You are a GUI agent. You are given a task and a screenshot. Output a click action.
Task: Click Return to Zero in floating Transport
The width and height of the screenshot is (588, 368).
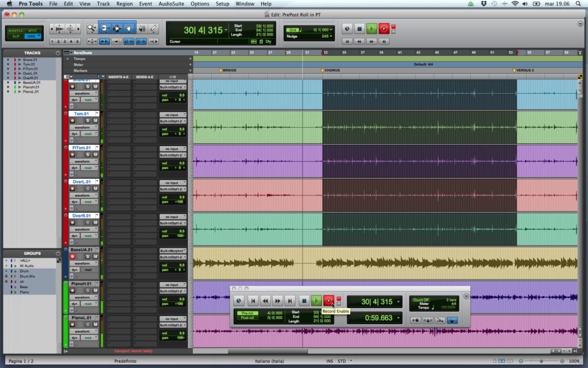click(x=253, y=301)
